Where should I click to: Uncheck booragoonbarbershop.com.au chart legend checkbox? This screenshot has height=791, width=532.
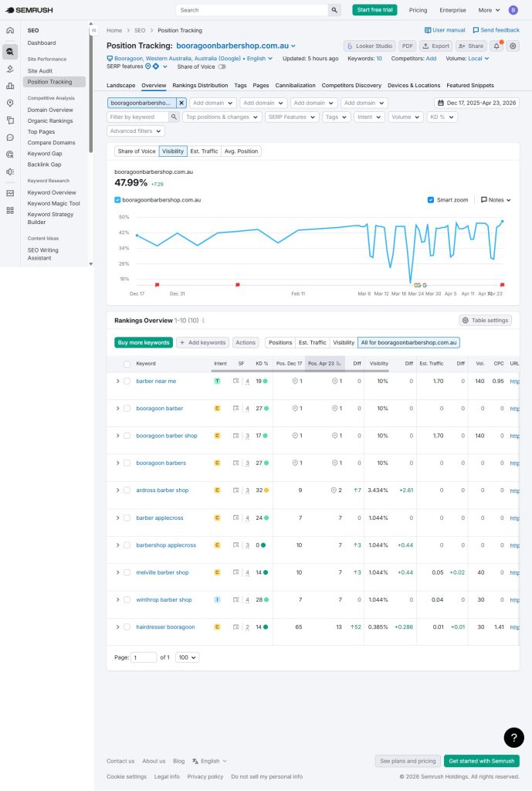coord(117,200)
